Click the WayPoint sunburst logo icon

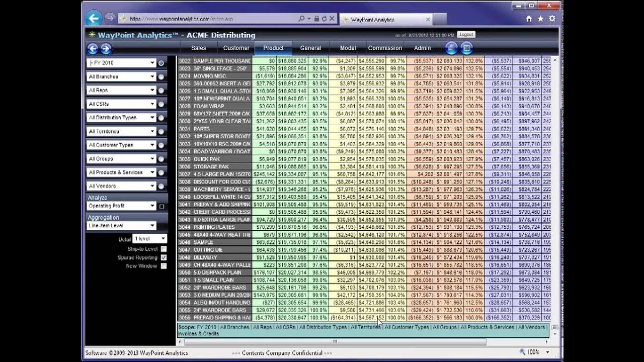click(92, 35)
